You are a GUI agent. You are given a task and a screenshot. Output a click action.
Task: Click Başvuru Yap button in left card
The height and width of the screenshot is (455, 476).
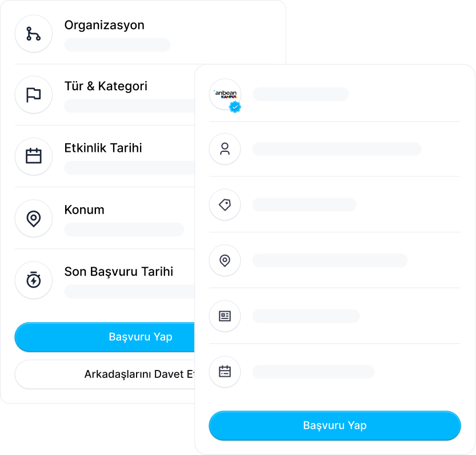[105, 337]
